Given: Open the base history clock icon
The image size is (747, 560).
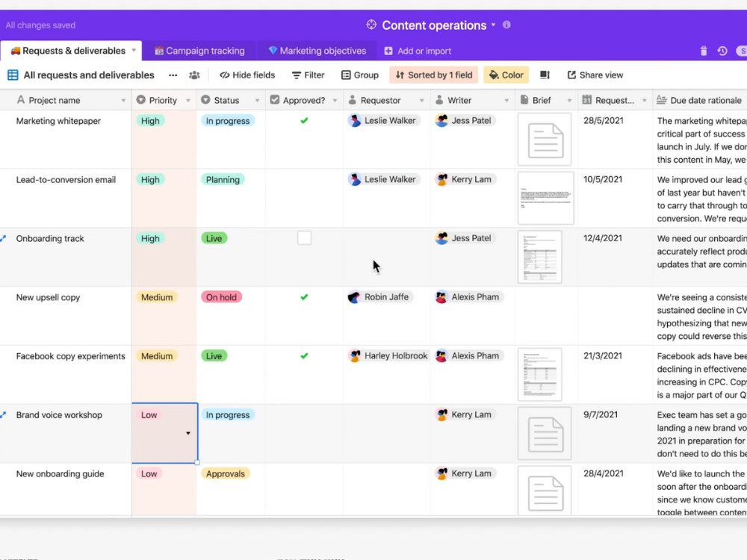Looking at the screenshot, I should [722, 51].
